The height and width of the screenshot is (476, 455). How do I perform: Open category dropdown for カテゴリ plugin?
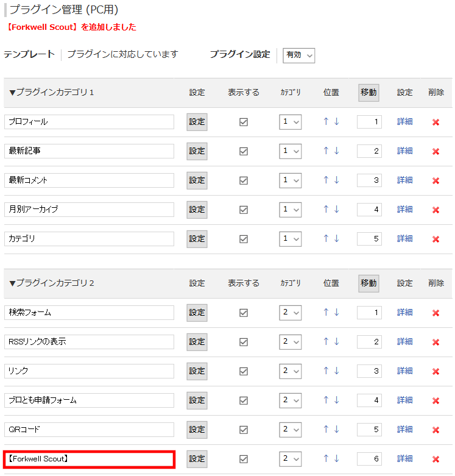coord(291,239)
